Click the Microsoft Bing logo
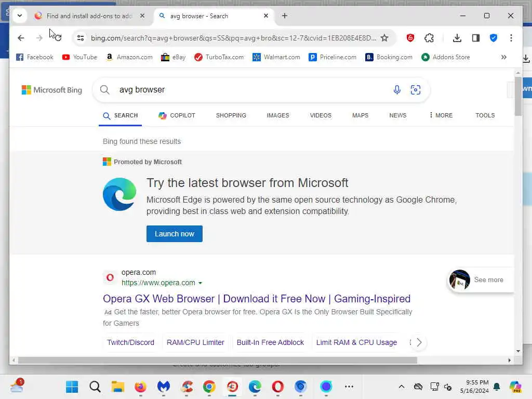The image size is (532, 399). click(x=52, y=90)
